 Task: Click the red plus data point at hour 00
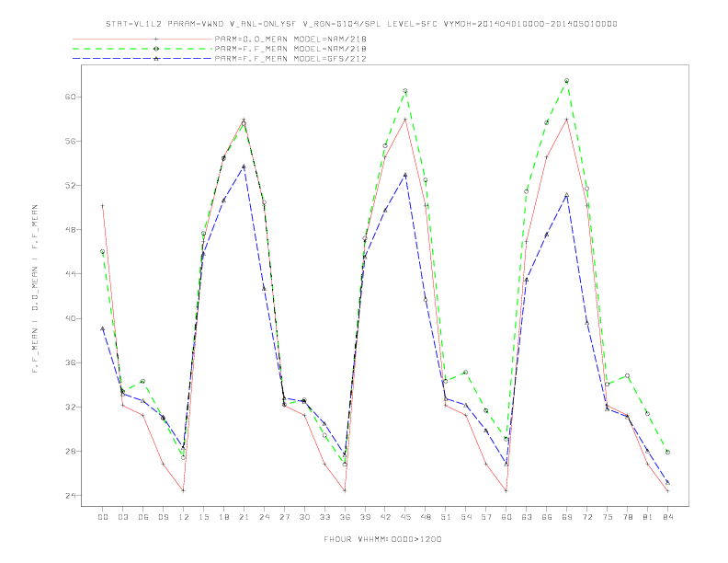103,206
